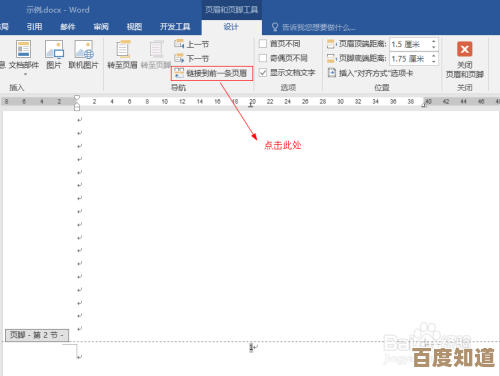Click 关闭页眉和页脚 red X button
Image resolution: width=500 pixels, height=376 pixels.
tap(465, 49)
